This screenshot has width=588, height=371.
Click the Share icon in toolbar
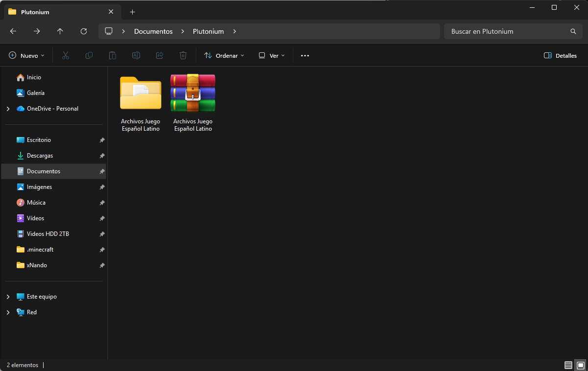click(160, 56)
